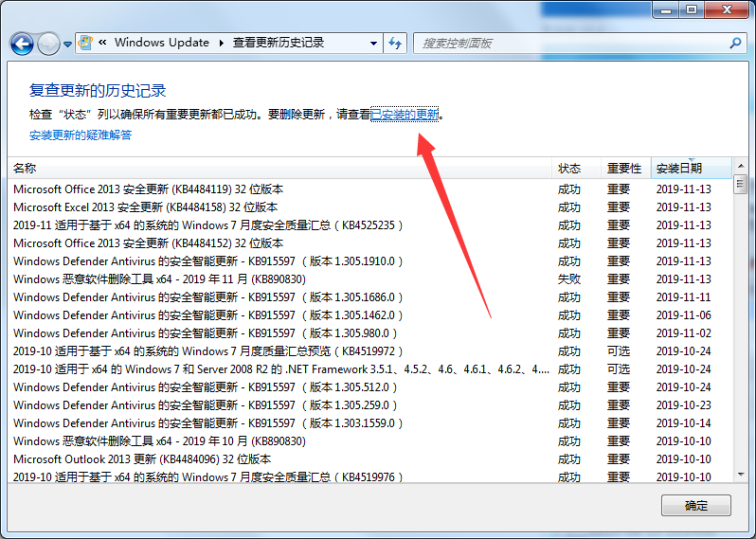Viewport: 756px width, 539px height.
Task: Select the .NET Framework 3.5.1 update row
Action: pyautogui.click(x=369, y=369)
